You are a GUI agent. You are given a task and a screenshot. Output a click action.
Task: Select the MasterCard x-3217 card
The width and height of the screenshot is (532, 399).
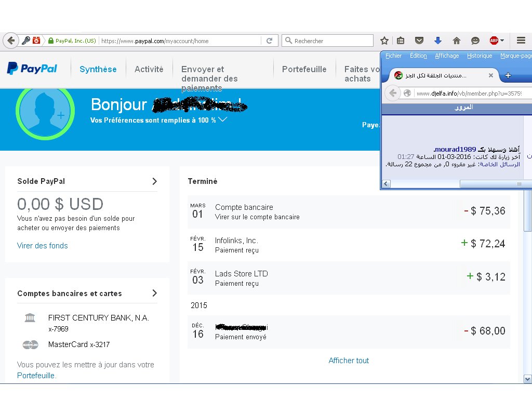pos(79,344)
